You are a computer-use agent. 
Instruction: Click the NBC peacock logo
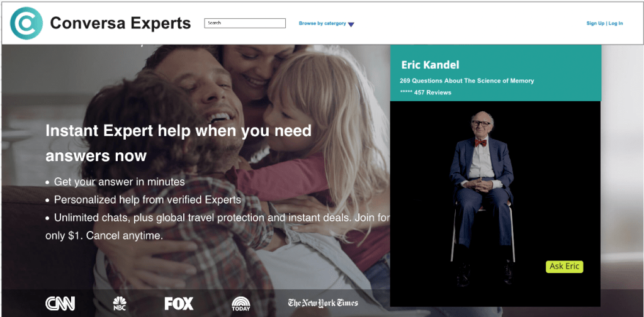[120, 303]
